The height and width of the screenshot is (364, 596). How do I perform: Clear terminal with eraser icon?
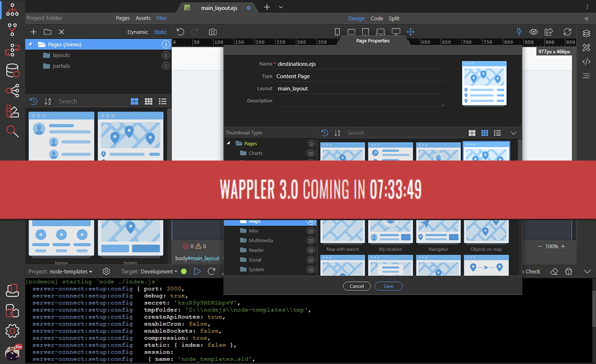click(x=554, y=271)
